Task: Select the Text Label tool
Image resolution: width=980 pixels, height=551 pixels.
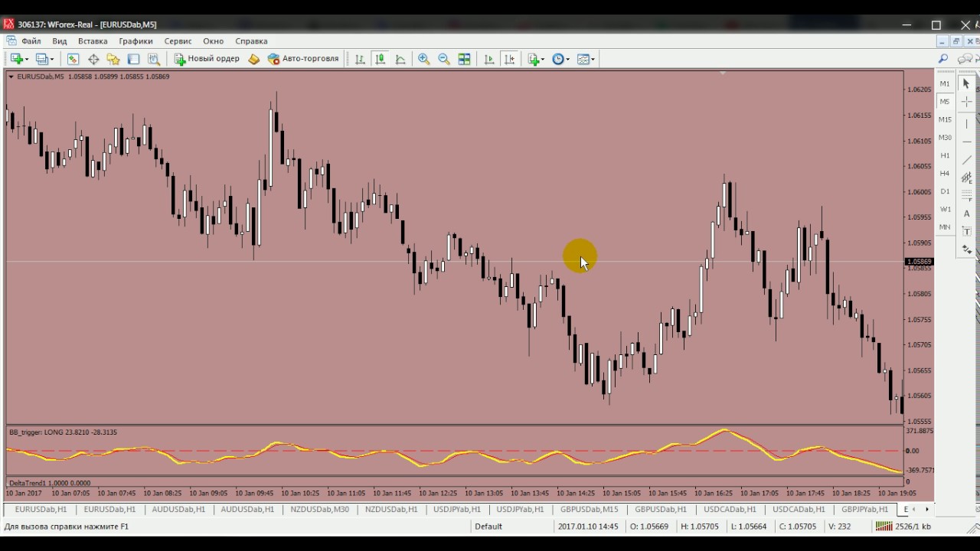Action: [x=966, y=231]
